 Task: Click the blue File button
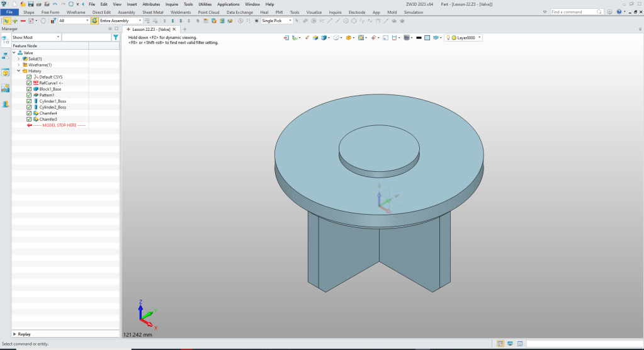[9, 12]
